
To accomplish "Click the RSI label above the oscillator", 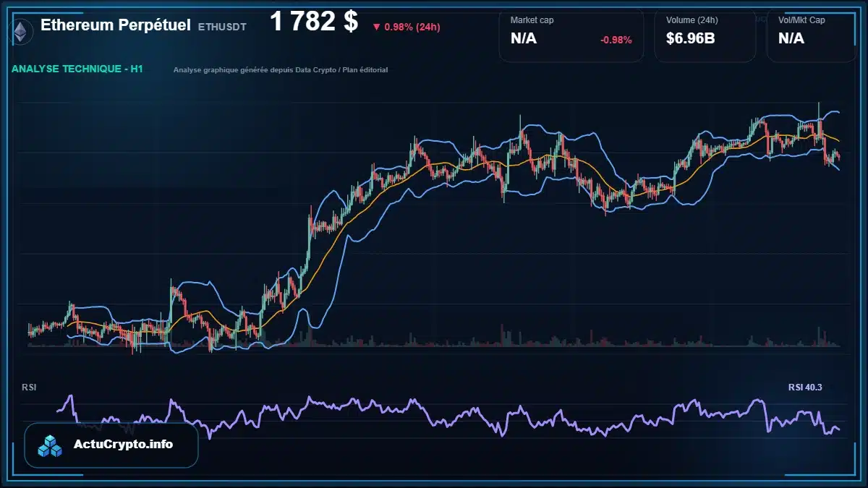I will (30, 388).
